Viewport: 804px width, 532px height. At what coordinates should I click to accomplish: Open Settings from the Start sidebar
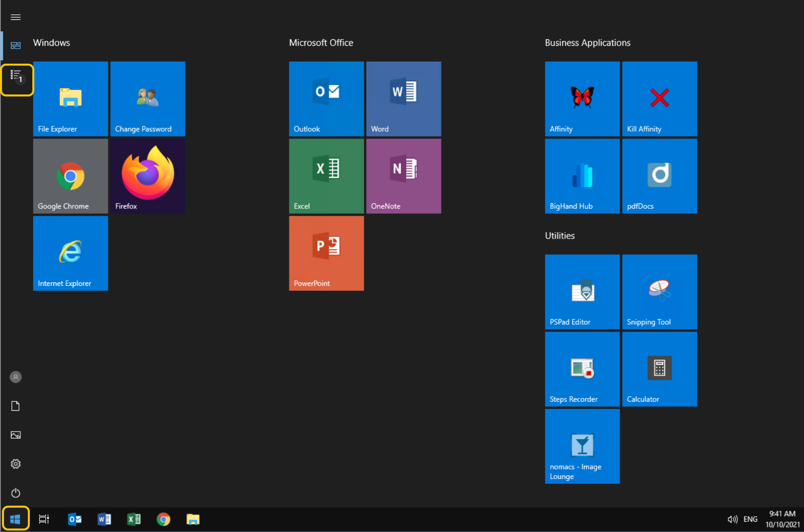coord(16,464)
